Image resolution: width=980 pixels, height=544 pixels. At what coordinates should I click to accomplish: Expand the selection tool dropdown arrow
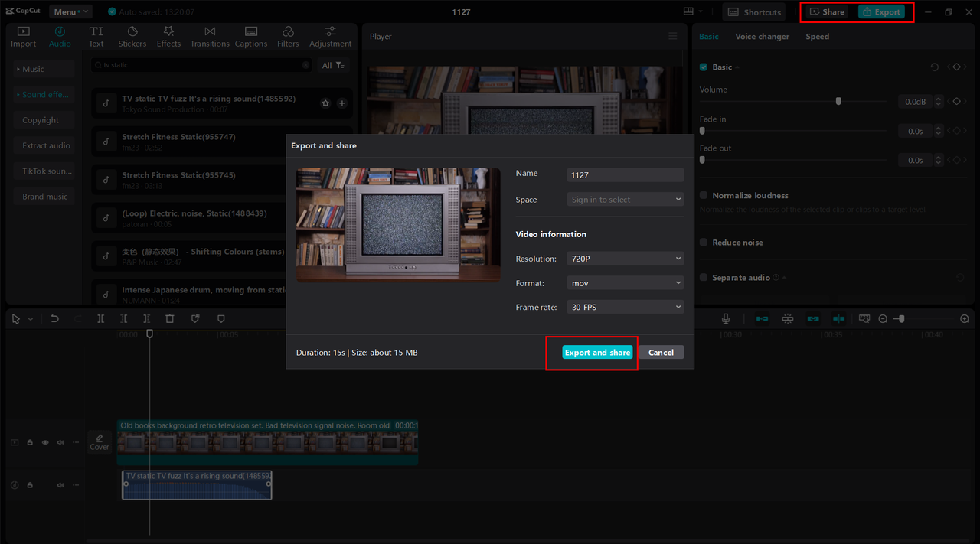point(31,319)
